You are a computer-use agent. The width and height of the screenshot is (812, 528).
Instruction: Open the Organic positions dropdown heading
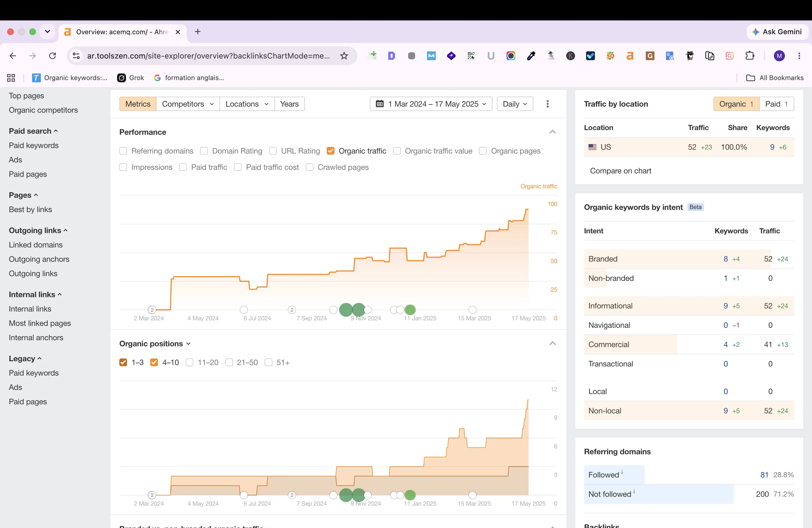point(155,344)
